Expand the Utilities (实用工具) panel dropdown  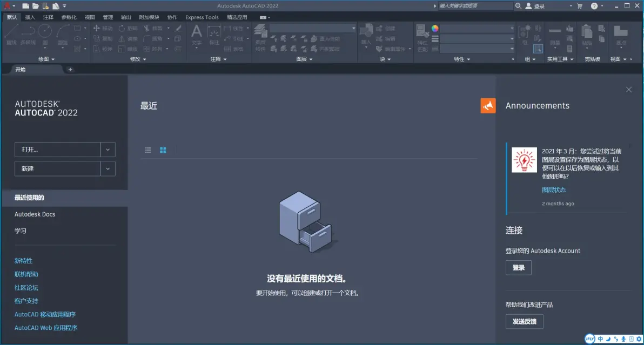[x=560, y=59]
